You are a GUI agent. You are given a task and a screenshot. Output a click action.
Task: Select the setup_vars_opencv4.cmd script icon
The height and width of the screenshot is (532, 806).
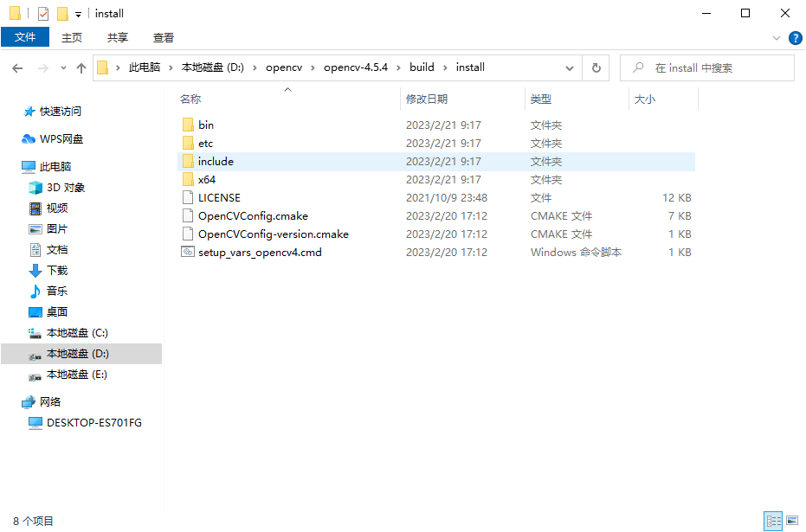tap(188, 252)
